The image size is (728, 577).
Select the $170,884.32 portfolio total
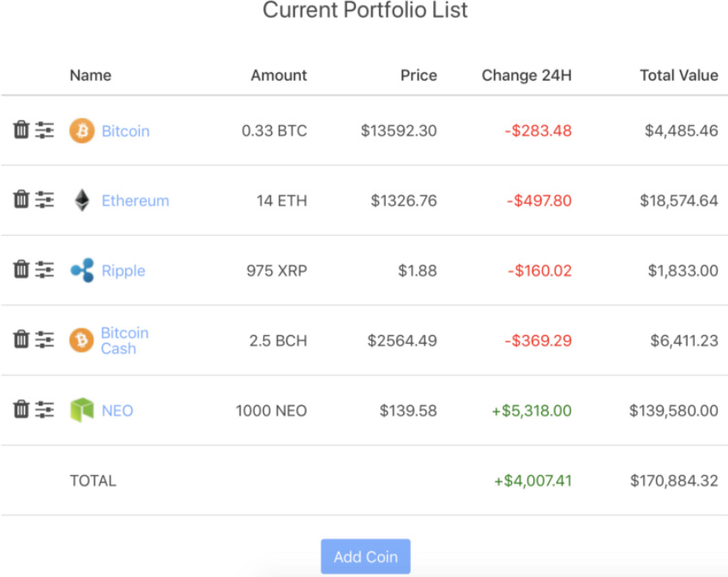pyautogui.click(x=674, y=480)
